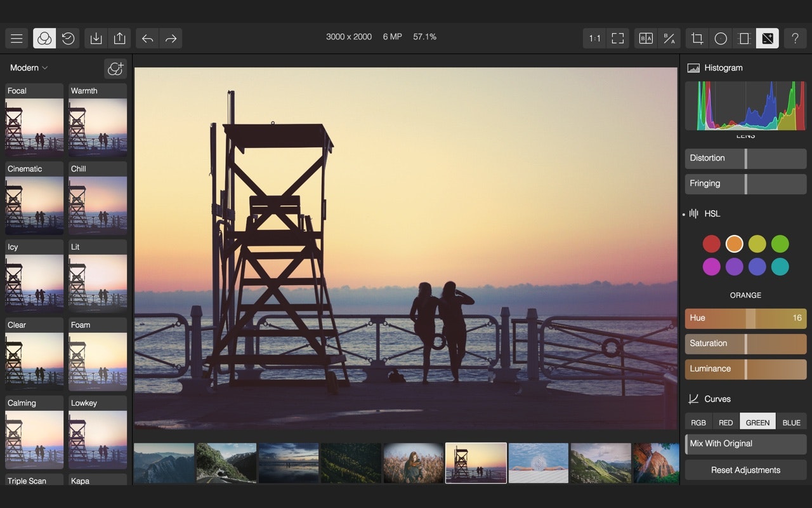The height and width of the screenshot is (508, 812).
Task: Toggle the B|A side-by-side compare
Action: 646,39
